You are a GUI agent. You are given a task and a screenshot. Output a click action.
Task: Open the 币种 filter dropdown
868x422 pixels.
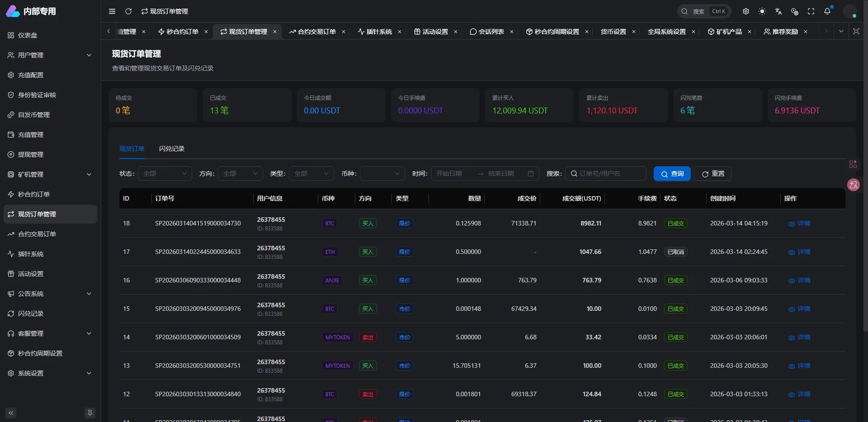pyautogui.click(x=382, y=173)
